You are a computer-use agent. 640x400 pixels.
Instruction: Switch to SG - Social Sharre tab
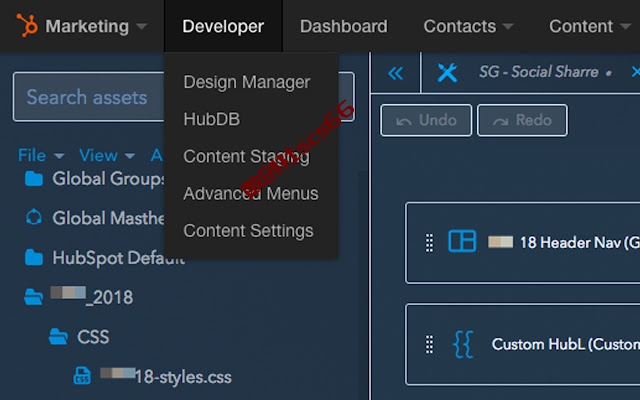pos(539,72)
